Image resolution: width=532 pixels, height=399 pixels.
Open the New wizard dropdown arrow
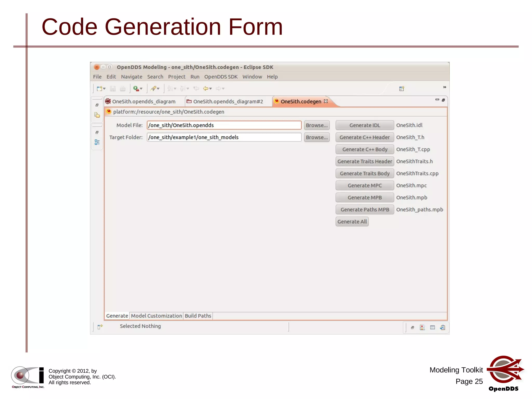coord(104,89)
